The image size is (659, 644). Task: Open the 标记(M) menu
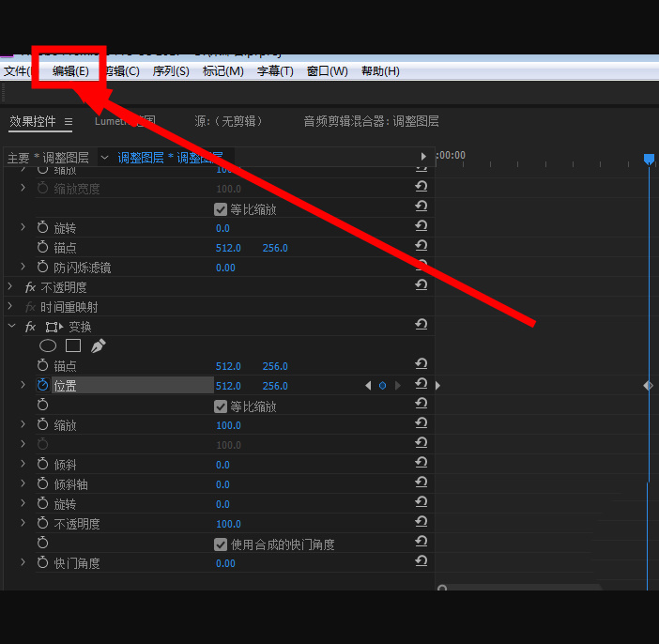222,71
